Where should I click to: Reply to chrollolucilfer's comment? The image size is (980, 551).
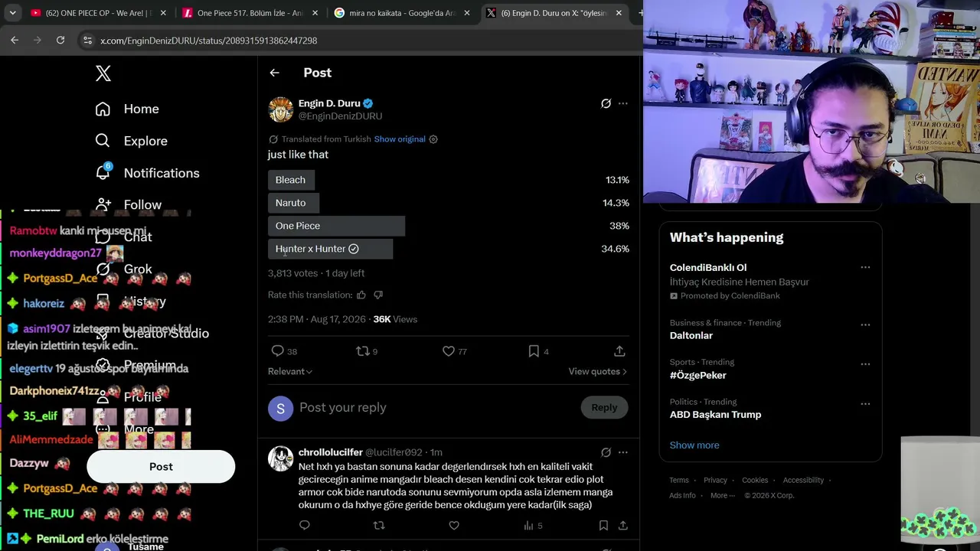coord(305,526)
